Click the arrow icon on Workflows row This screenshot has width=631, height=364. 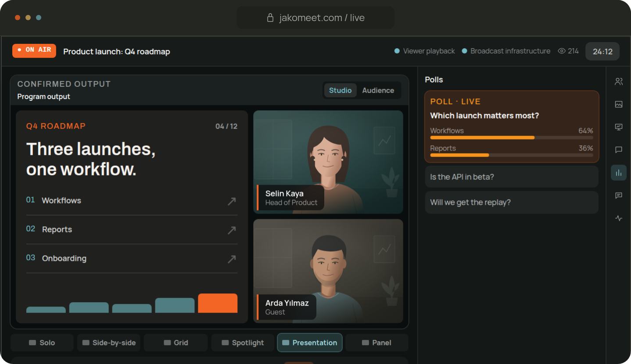[x=232, y=201]
